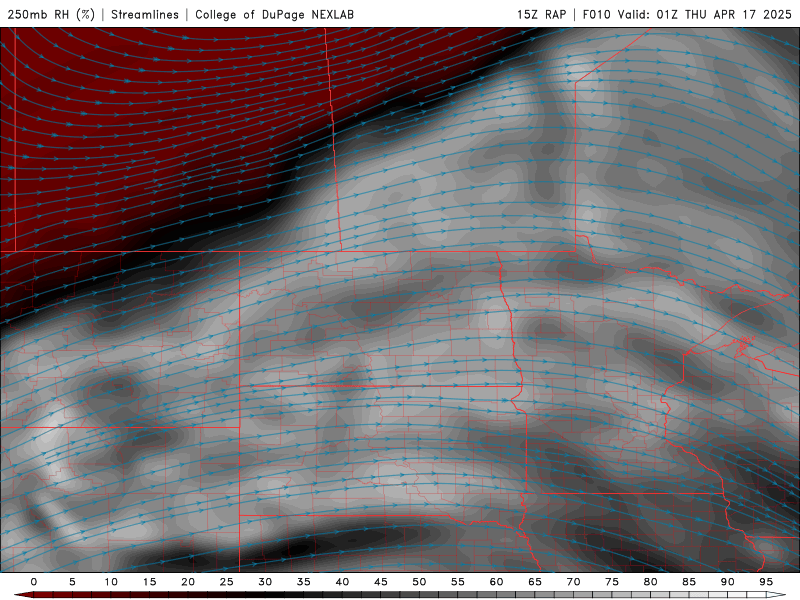
Task: Click the '250mb RH (%)' title text
Action: pos(51,14)
